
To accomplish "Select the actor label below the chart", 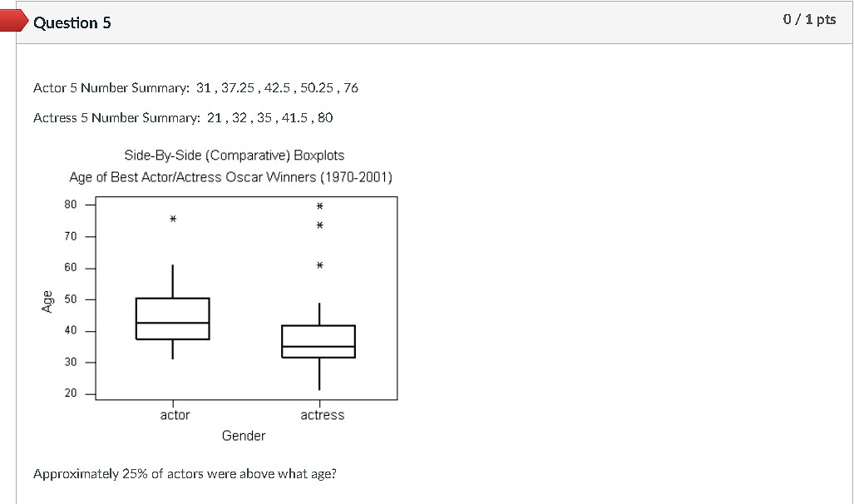I will click(x=175, y=414).
